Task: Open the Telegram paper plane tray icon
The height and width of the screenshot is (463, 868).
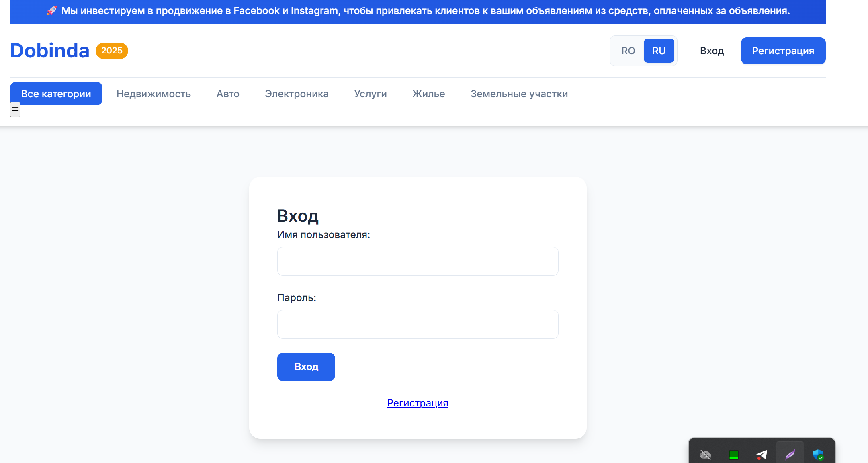Action: coord(762,455)
